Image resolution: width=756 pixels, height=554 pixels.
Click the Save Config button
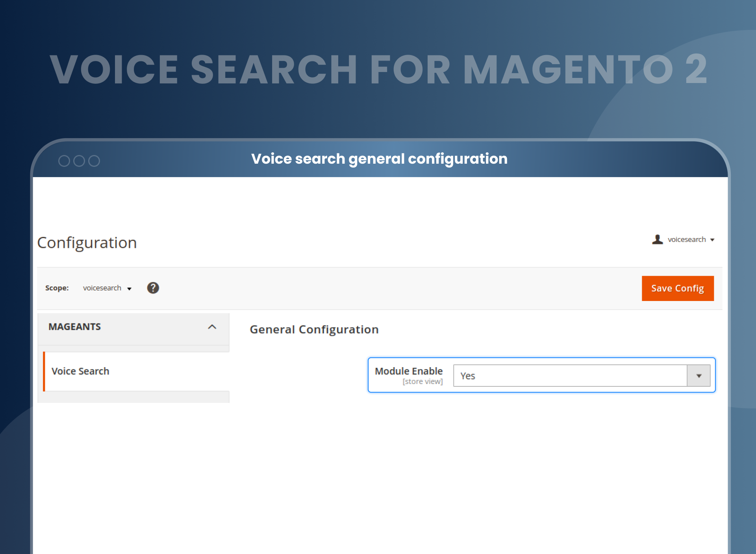pyautogui.click(x=677, y=288)
